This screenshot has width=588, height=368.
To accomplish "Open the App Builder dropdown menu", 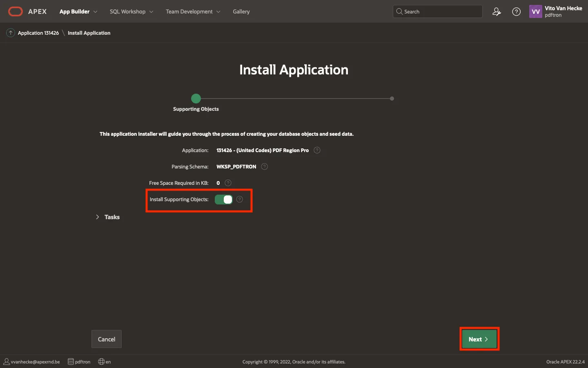I will tap(78, 12).
